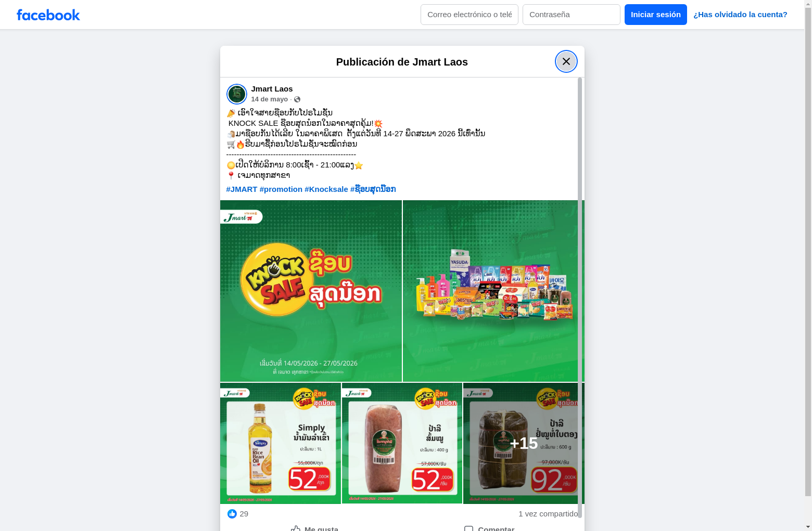Image resolution: width=812 pixels, height=531 pixels.
Task: Open the #Knocksale hashtag
Action: point(326,189)
